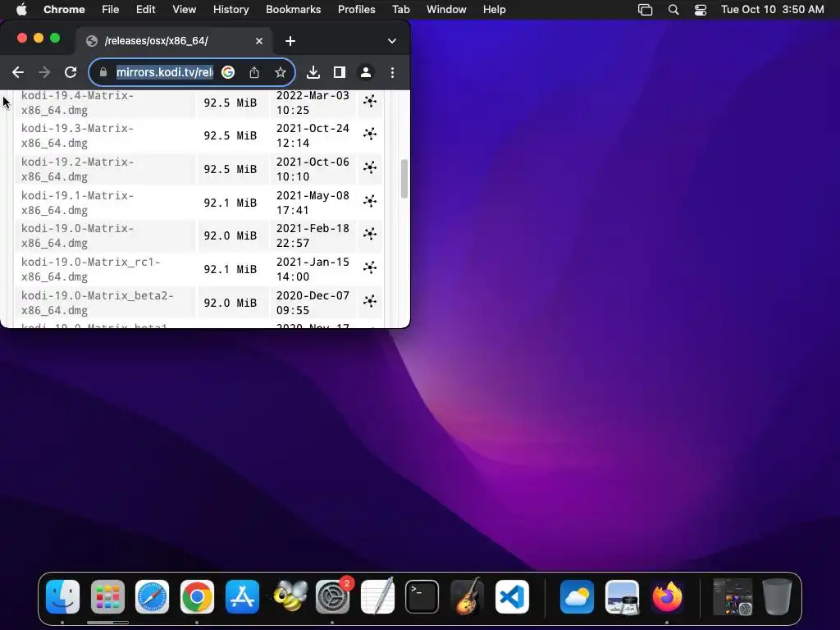Close the /releases/osx/x86_64/ tab

click(x=259, y=41)
